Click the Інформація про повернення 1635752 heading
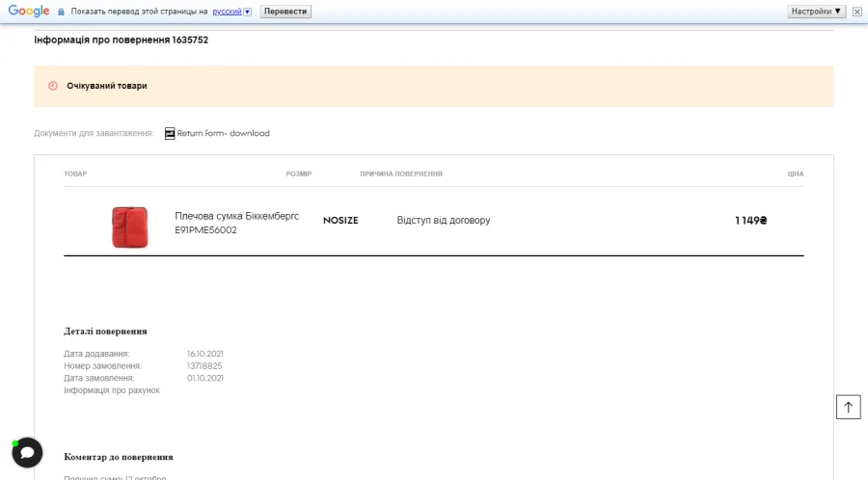This screenshot has height=480, width=868. click(122, 40)
